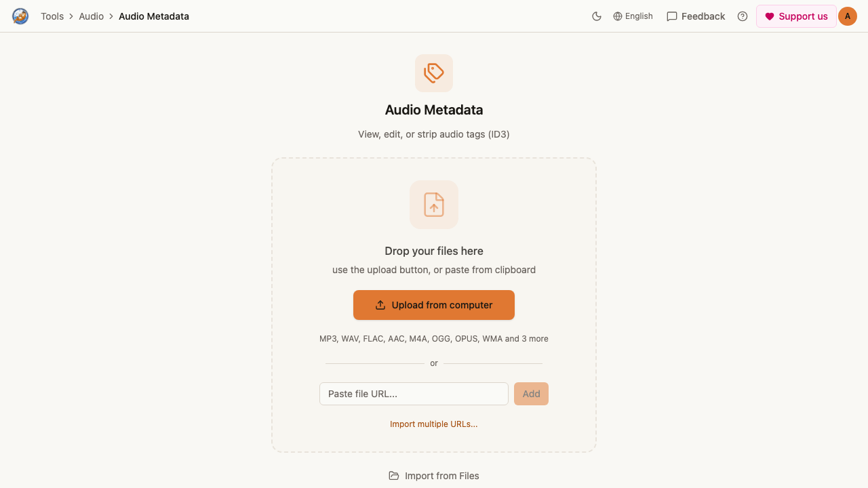The image size is (868, 488).
Task: Open the English language selector
Action: (x=633, y=16)
